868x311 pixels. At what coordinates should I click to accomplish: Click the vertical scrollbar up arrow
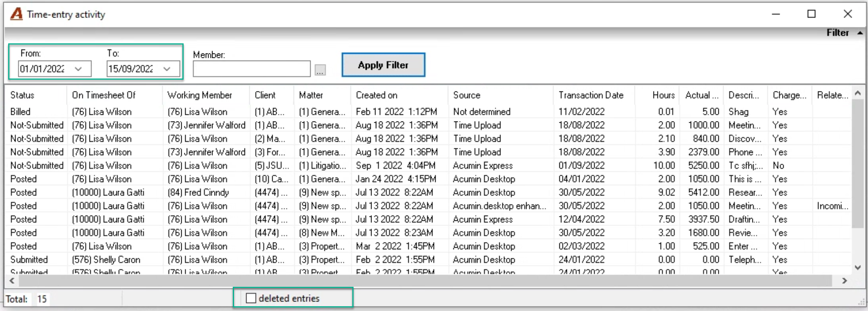click(858, 93)
